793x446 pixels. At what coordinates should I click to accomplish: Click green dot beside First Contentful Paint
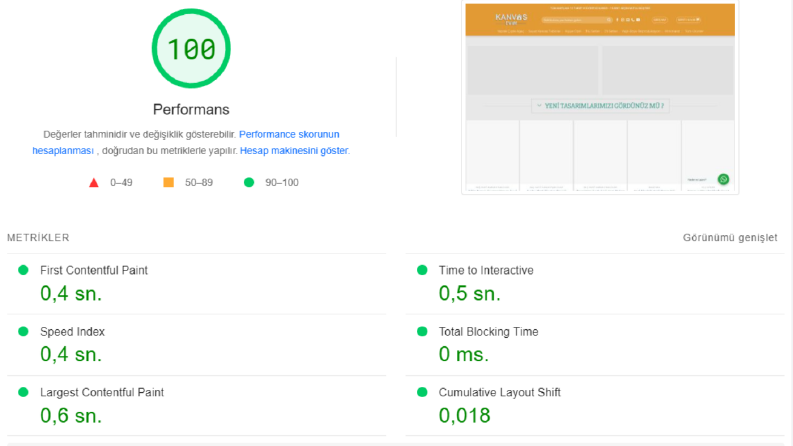23,270
